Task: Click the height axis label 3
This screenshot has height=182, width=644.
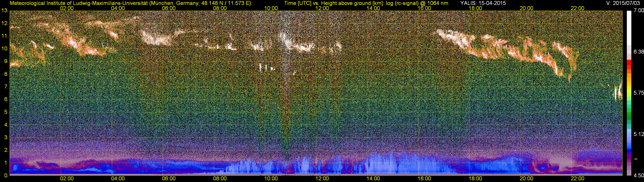Action: pos(6,137)
